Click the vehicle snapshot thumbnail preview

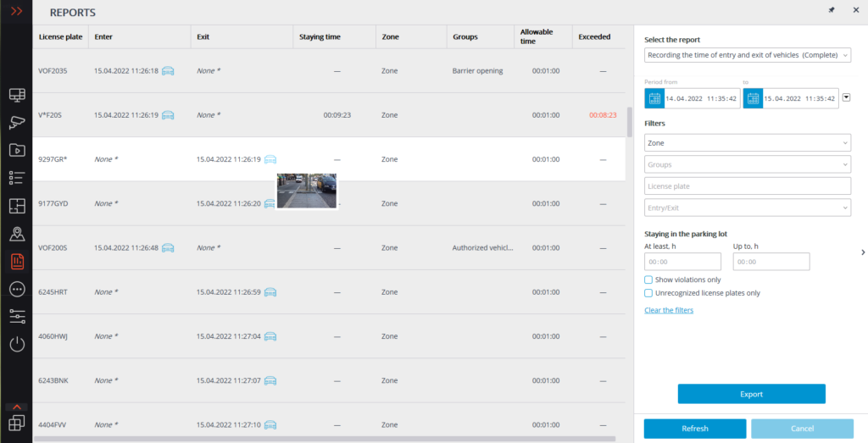(307, 191)
